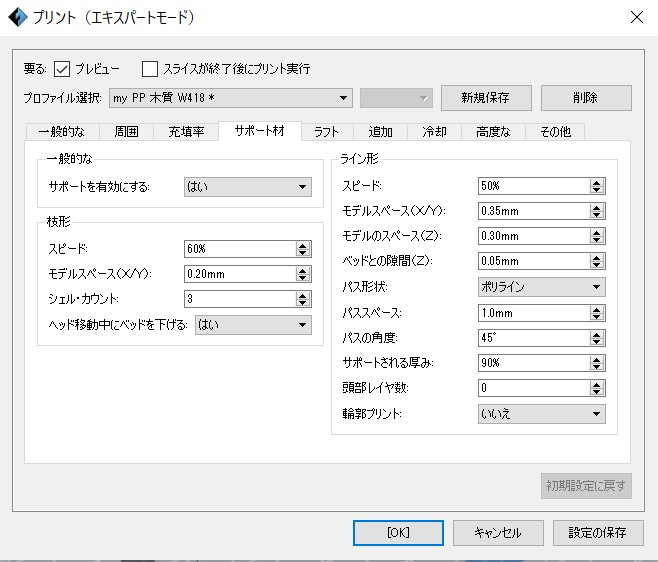Open the その他 tab
The height and width of the screenshot is (562, 658).
click(x=555, y=132)
